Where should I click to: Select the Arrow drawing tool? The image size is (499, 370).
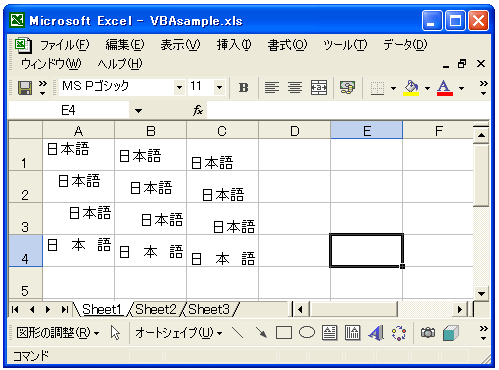pyautogui.click(x=261, y=333)
